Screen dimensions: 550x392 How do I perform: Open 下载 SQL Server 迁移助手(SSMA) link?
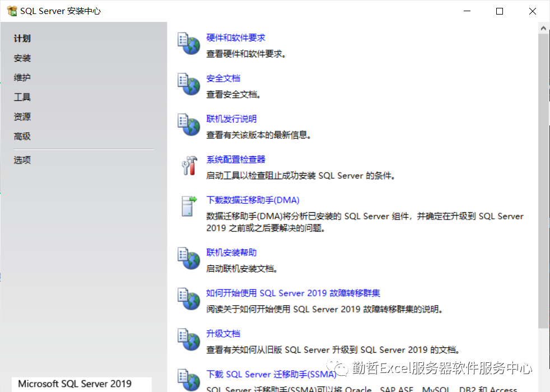coord(272,374)
